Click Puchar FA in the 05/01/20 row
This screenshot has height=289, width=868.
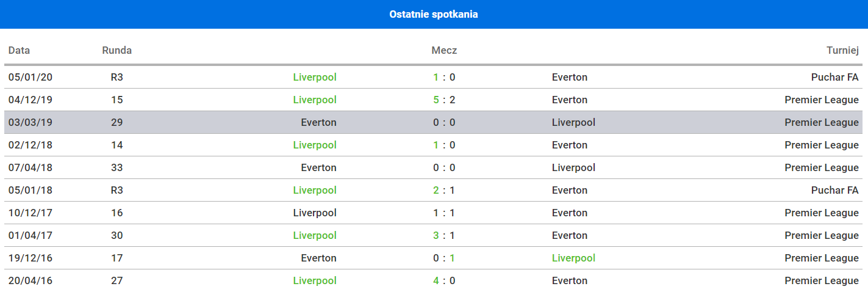pyautogui.click(x=834, y=77)
